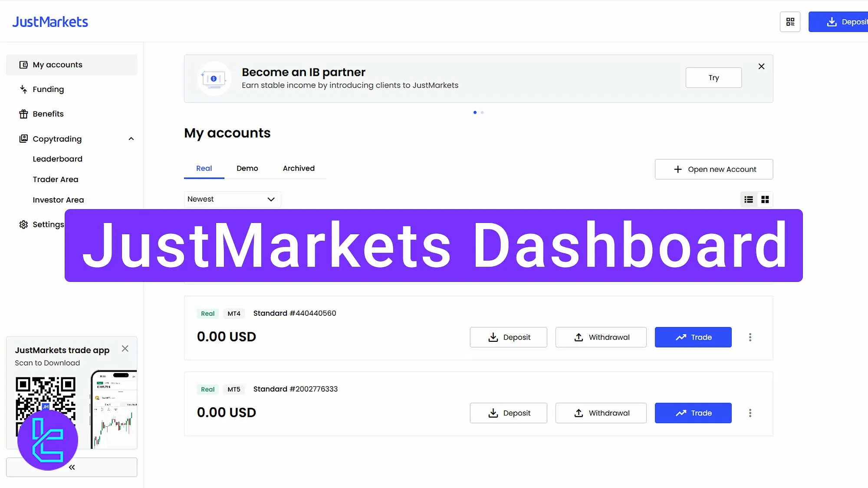Screen dimensions: 868x488
Task: Click the MT4 platform tag
Action: point(234,314)
